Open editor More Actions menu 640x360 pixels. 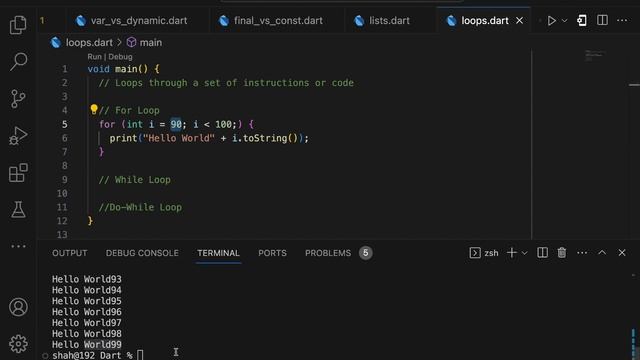click(622, 20)
